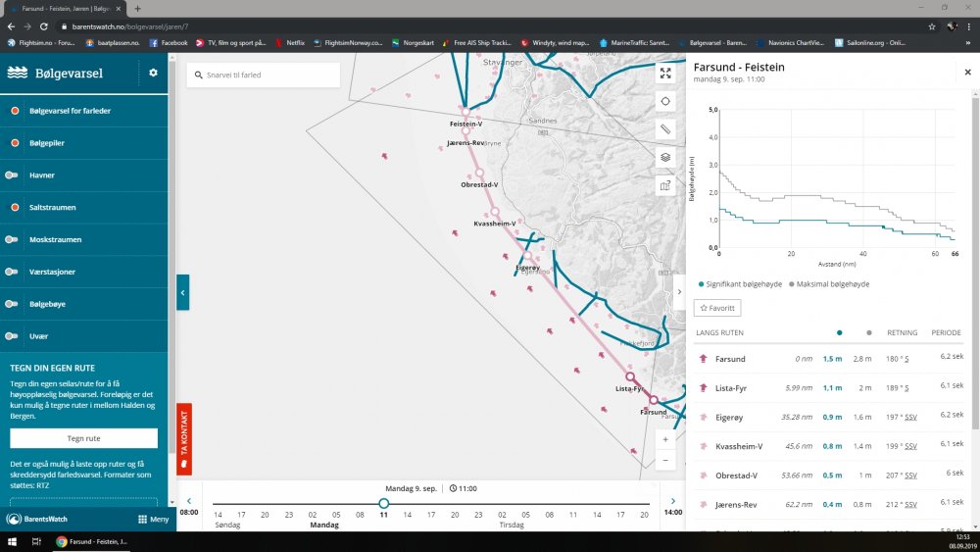The height and width of the screenshot is (552, 980).
Task: Select the Obrestad-V route row
Action: click(x=829, y=476)
